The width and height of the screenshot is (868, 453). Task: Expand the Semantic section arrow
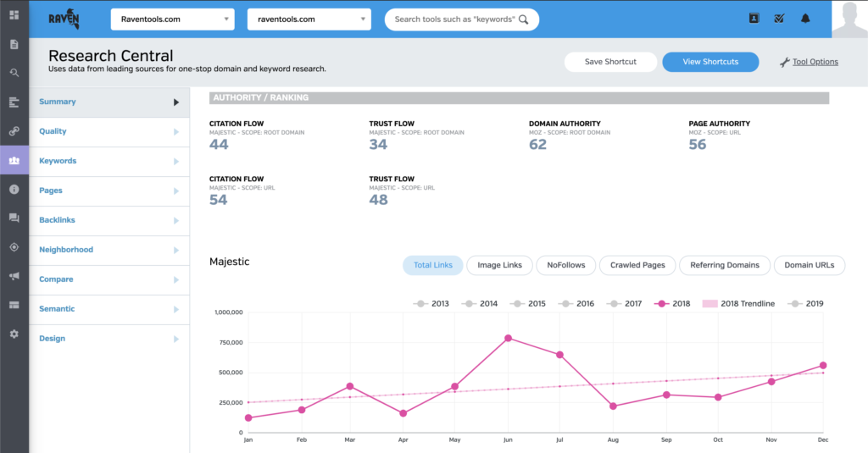[176, 309]
